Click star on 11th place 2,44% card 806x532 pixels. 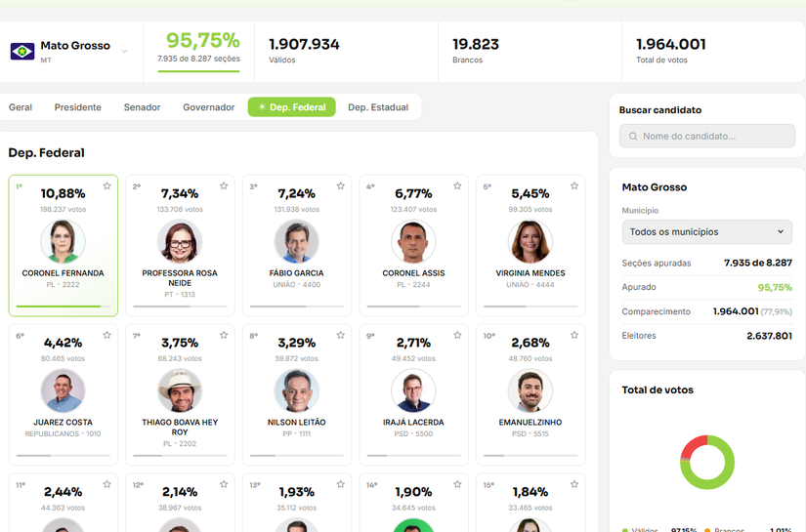pyautogui.click(x=106, y=484)
